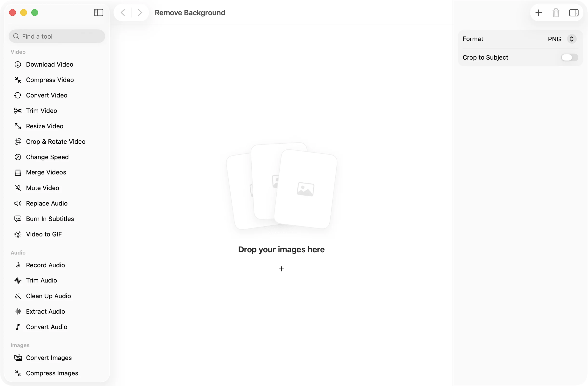
Task: Toggle the left sidebar icon
Action: coord(99,13)
